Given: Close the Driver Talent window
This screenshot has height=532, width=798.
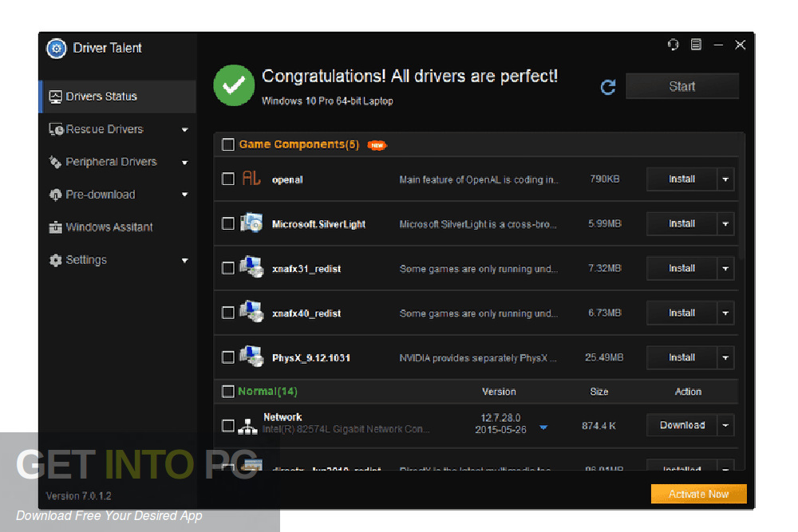Looking at the screenshot, I should (x=740, y=45).
